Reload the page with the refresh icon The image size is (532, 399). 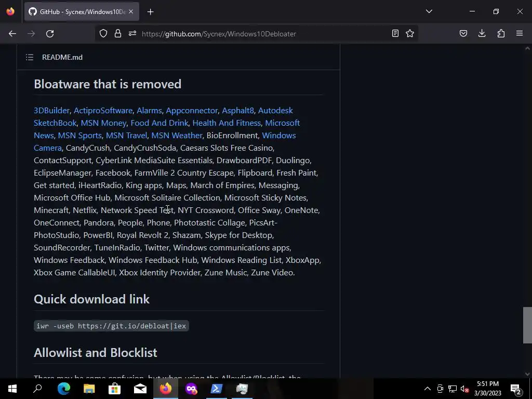pos(50,34)
